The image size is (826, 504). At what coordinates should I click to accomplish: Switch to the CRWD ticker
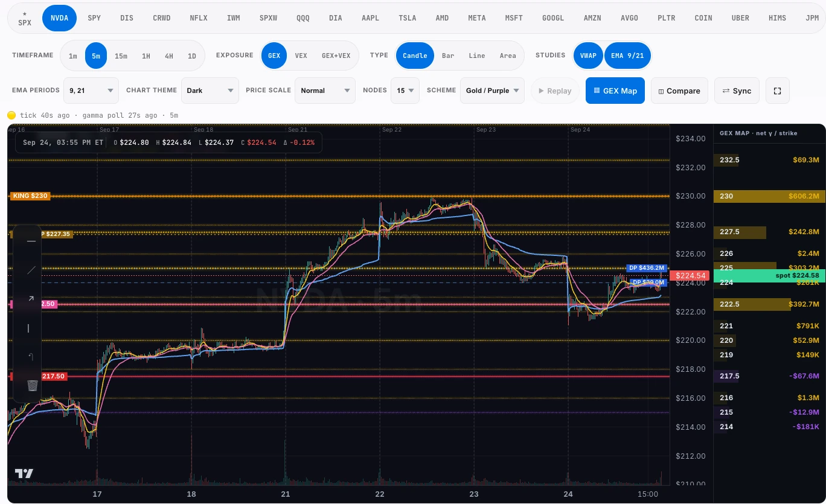pos(161,18)
